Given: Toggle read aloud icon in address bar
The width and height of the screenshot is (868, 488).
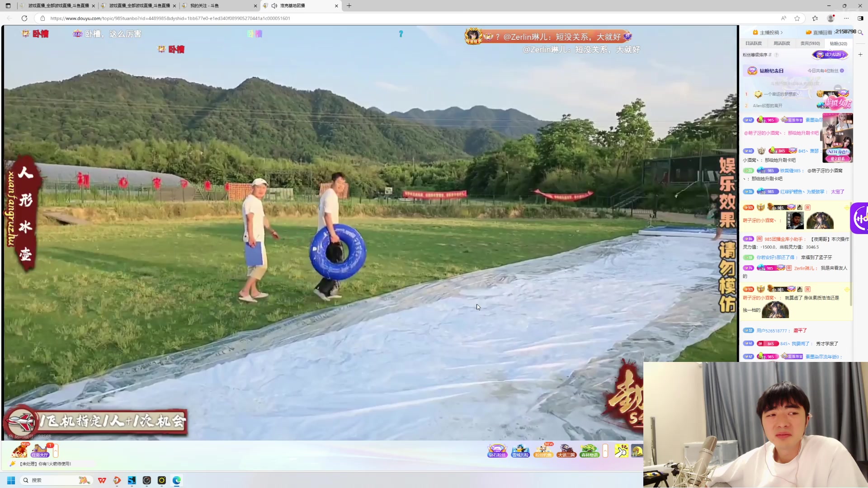Looking at the screenshot, I should tap(783, 18).
